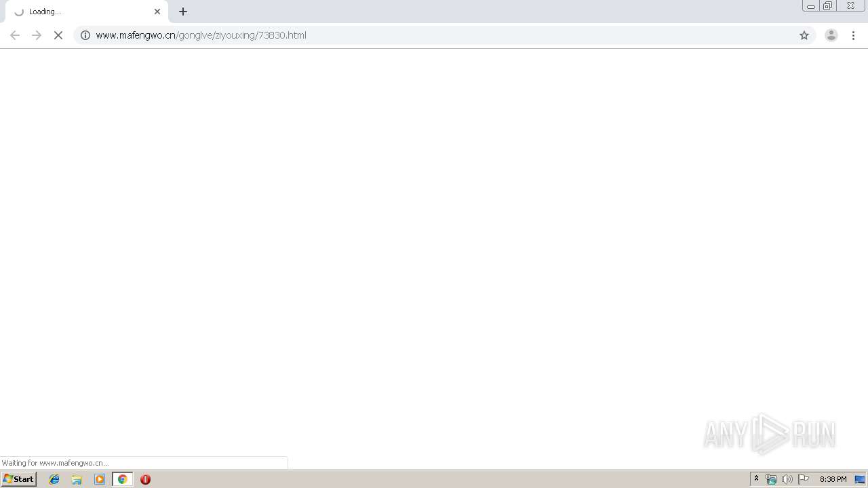Viewport: 868px width, 488px height.
Task: Close the Loading tab
Action: point(157,12)
